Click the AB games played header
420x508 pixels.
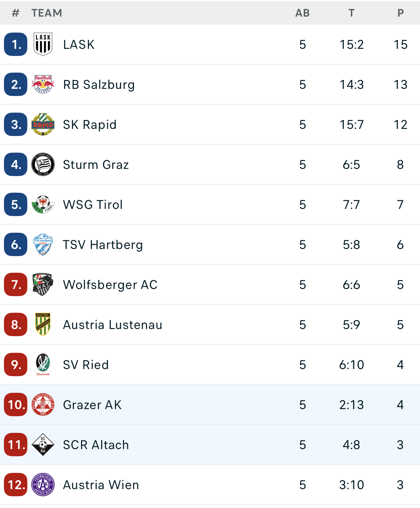click(302, 13)
